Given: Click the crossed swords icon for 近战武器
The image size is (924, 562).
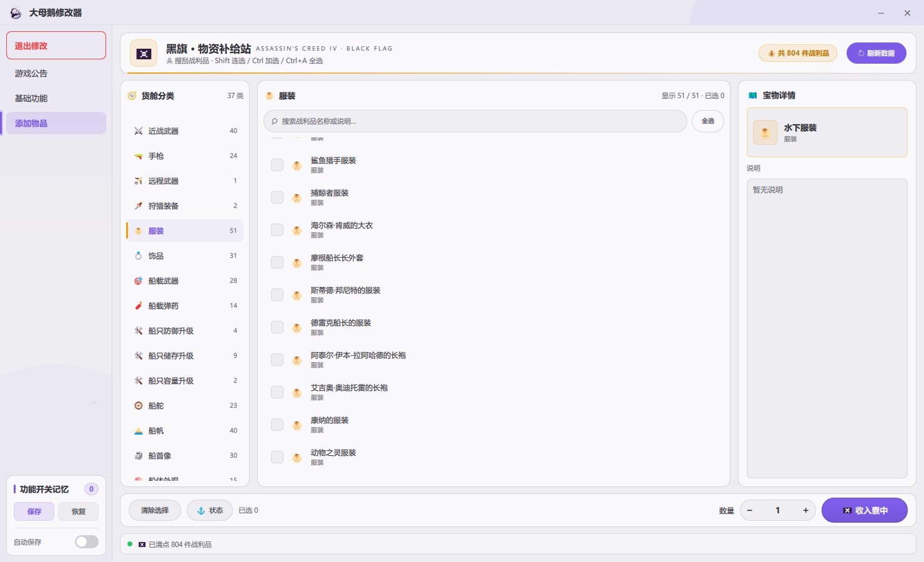Looking at the screenshot, I should tap(139, 131).
